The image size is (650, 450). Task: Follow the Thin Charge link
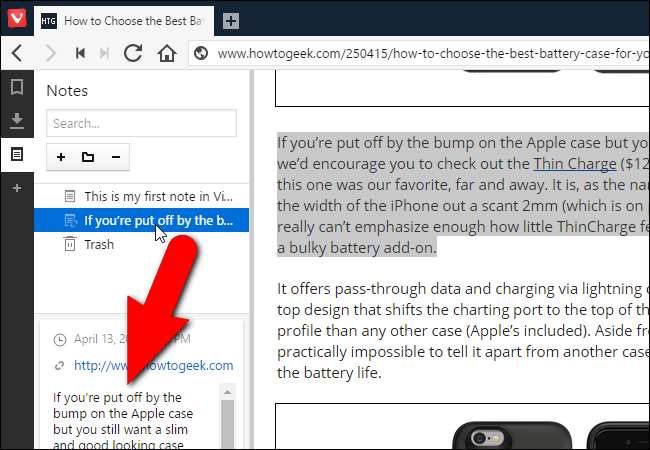pos(575,164)
